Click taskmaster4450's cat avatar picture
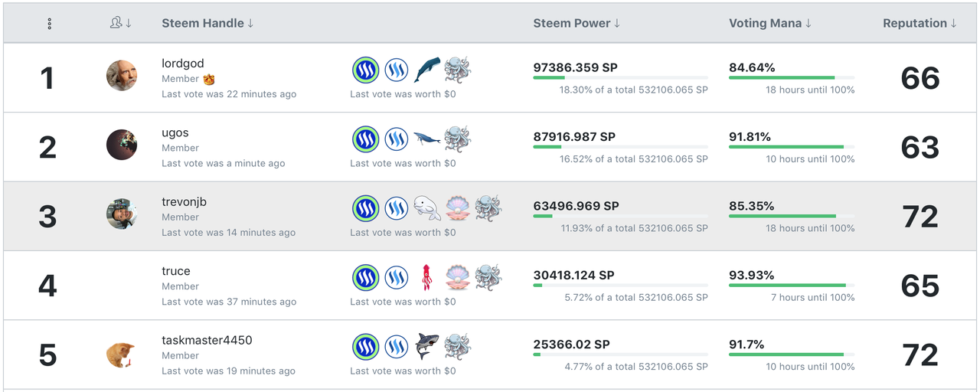The height and width of the screenshot is (392, 980). tap(122, 355)
